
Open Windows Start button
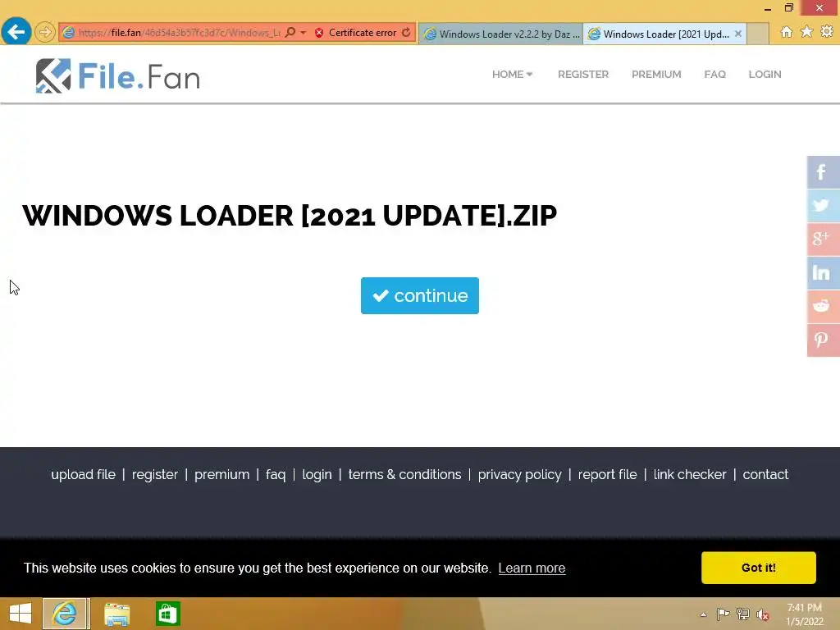click(x=21, y=614)
